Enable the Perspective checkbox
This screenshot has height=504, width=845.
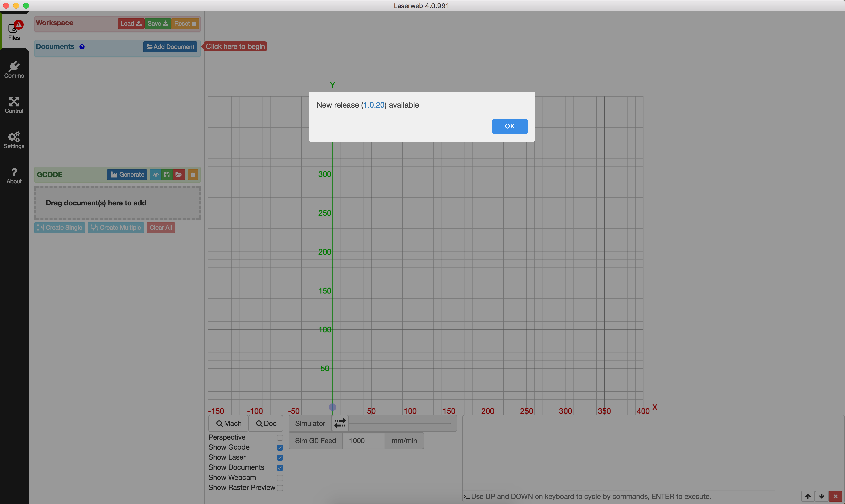point(280,438)
